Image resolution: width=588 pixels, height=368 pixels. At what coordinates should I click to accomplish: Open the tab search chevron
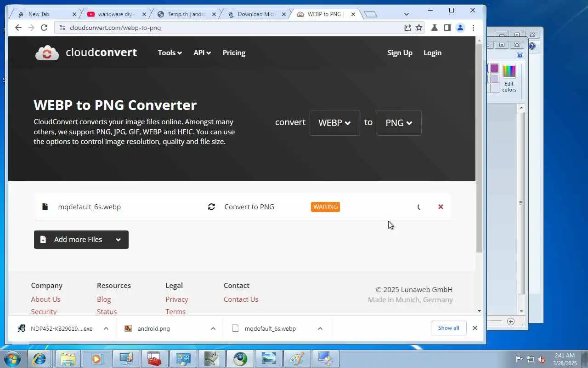tap(406, 14)
